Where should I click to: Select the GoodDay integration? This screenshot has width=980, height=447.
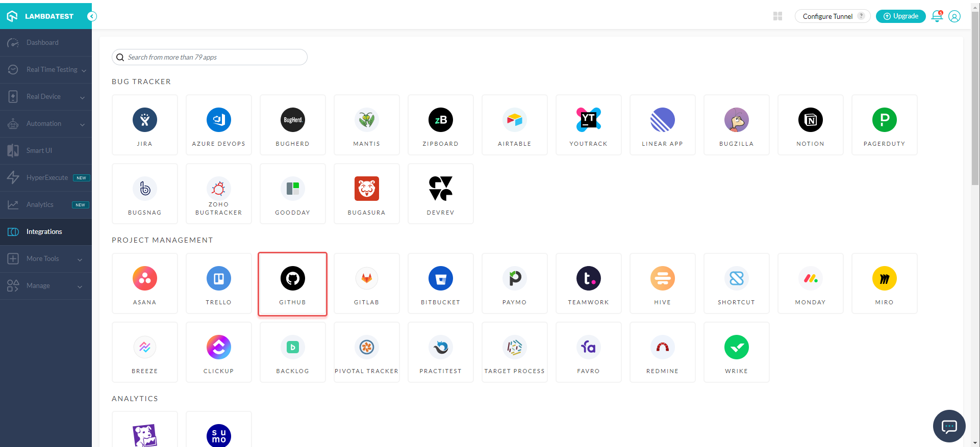293,194
